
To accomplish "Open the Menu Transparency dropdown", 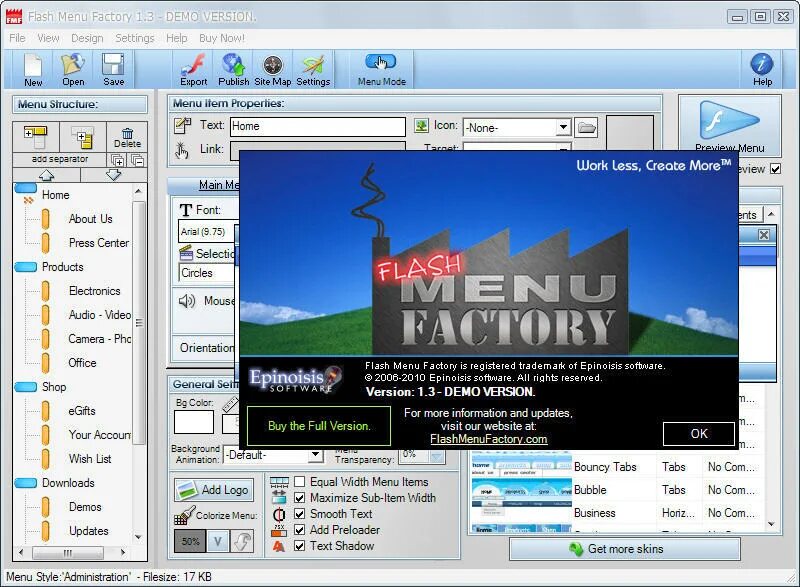I will [437, 456].
